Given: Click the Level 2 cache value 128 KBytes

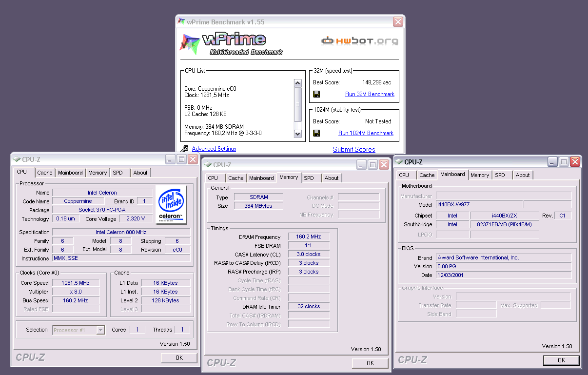Looking at the screenshot, I should coord(166,300).
